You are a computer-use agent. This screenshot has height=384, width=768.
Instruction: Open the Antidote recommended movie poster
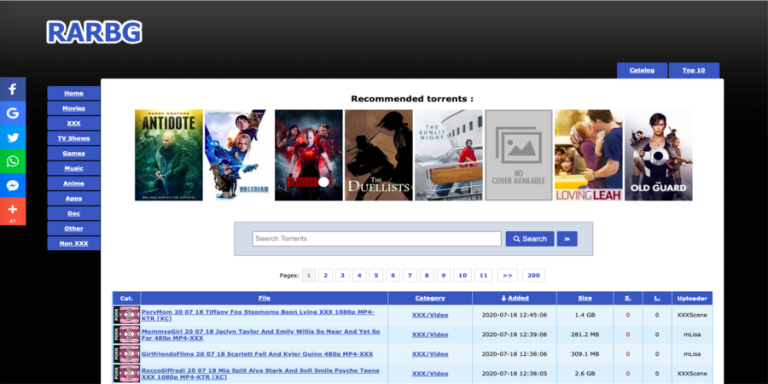168,155
